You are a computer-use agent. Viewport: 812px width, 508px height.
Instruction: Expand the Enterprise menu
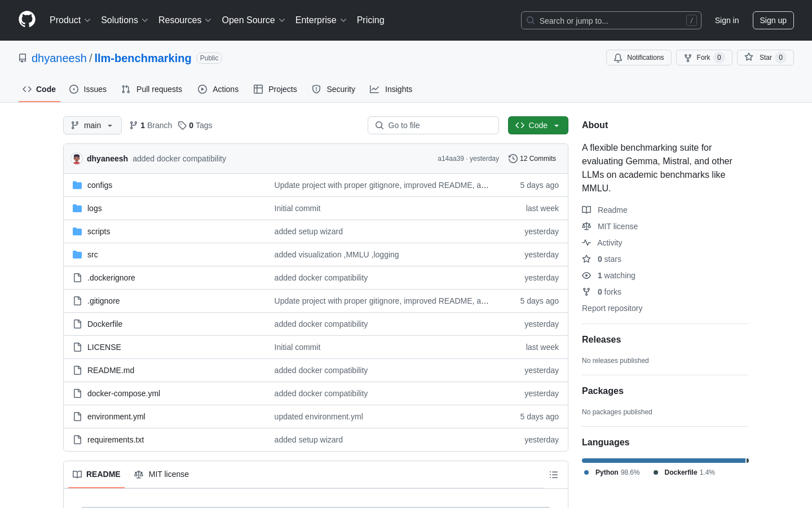pos(321,20)
